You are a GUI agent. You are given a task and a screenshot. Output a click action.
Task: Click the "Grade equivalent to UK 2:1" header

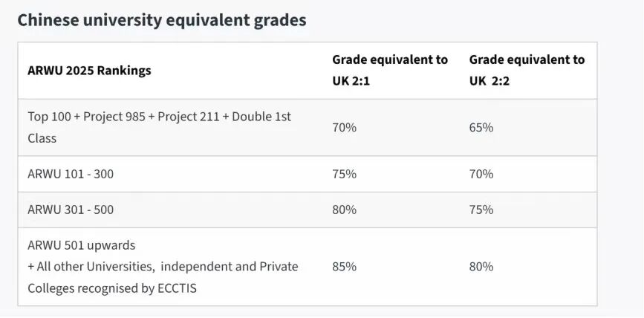tap(390, 70)
